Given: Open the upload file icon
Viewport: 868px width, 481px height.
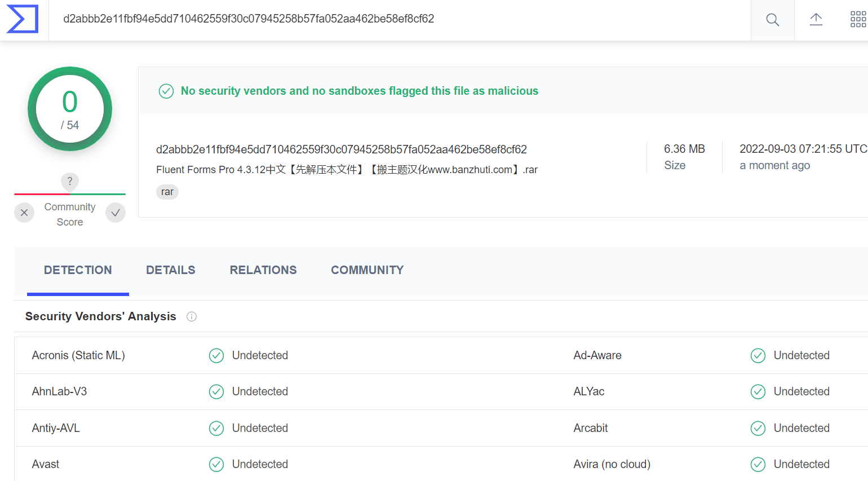Looking at the screenshot, I should point(816,20).
